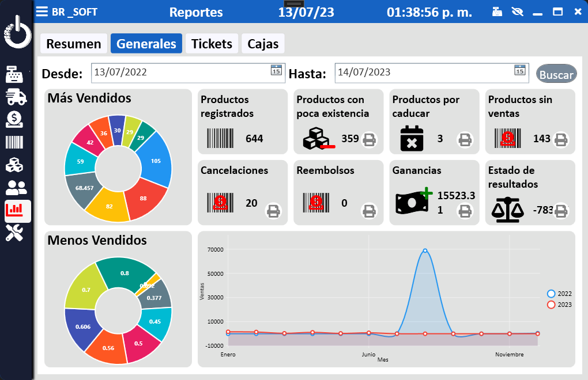Open the Hasta date calendar picker
Viewport: 588px width, 380px height.
(519, 70)
